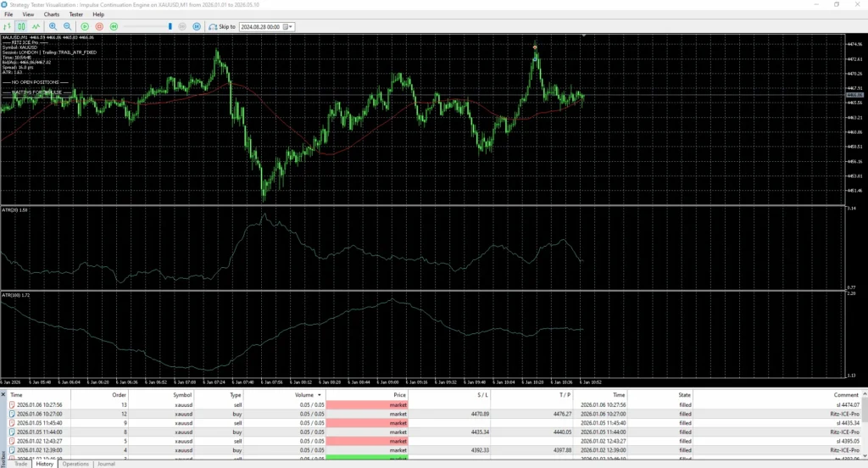Select the candlestick chart mode icon

(x=21, y=26)
